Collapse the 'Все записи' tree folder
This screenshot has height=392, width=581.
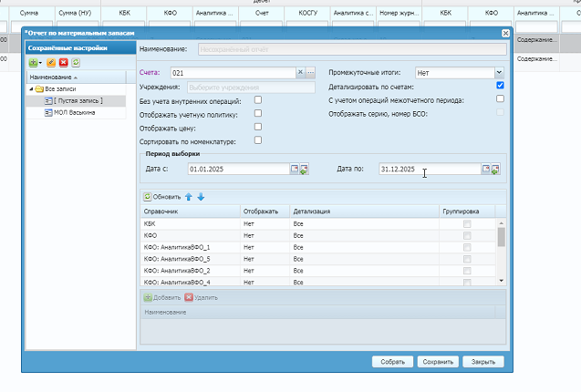pos(29,89)
